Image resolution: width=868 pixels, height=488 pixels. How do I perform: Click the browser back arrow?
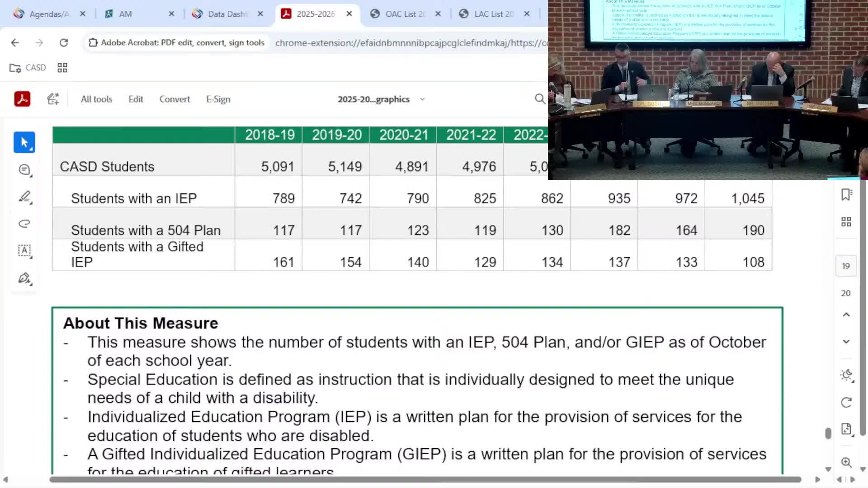15,42
